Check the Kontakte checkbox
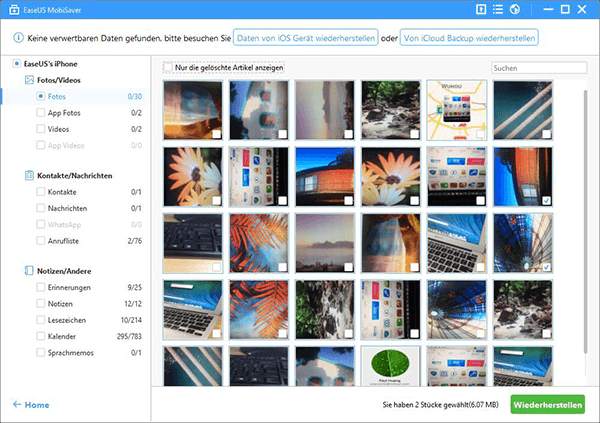This screenshot has height=423, width=600. point(40,192)
